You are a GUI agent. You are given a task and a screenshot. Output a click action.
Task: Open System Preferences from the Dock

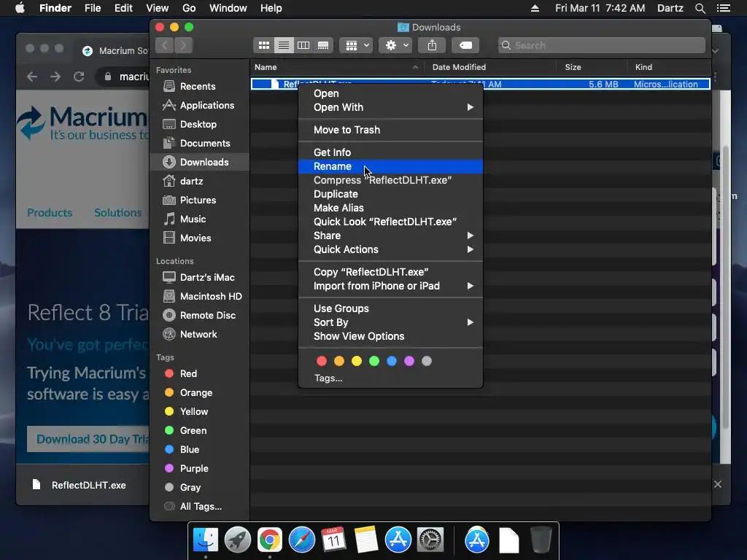click(x=430, y=540)
